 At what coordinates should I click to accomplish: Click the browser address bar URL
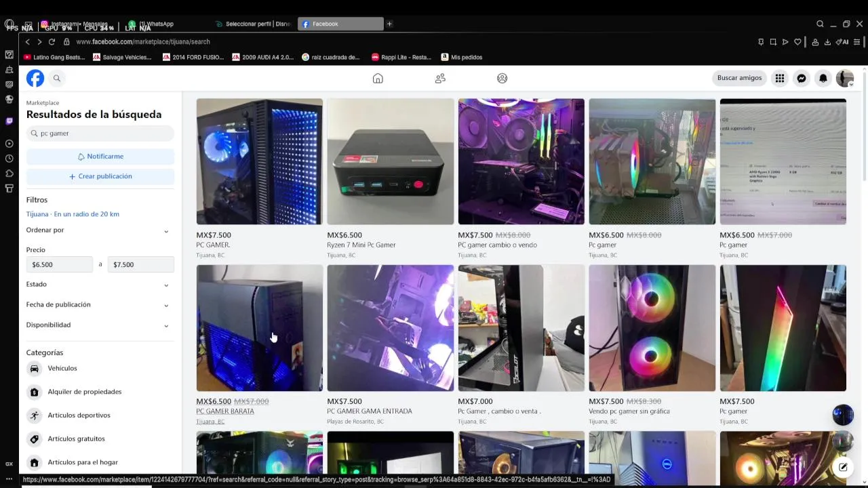143,42
